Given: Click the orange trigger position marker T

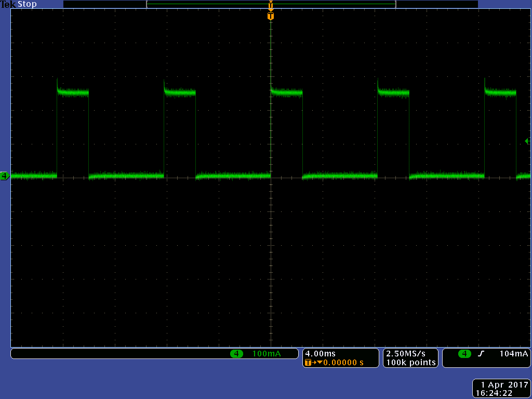Looking at the screenshot, I should coord(270,16).
